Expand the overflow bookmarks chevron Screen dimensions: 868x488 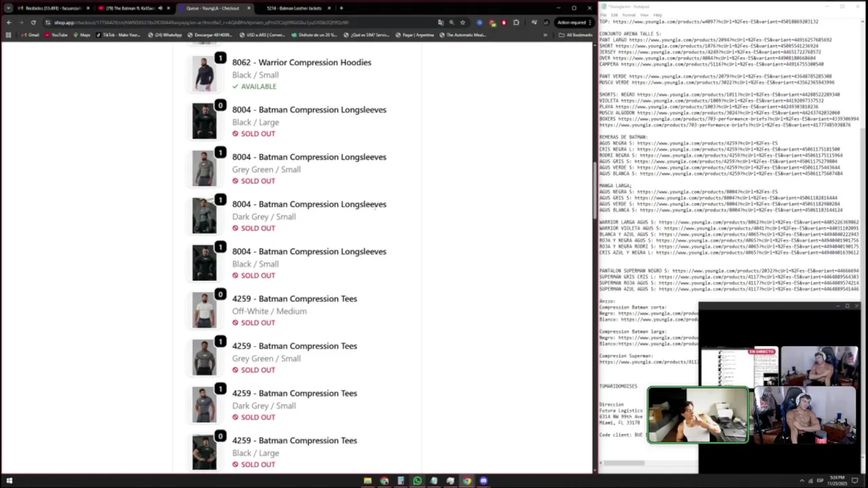(x=545, y=35)
